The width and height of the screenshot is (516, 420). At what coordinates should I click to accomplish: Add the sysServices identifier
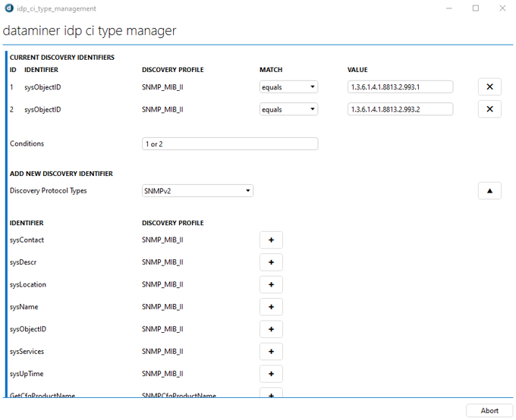pos(271,352)
